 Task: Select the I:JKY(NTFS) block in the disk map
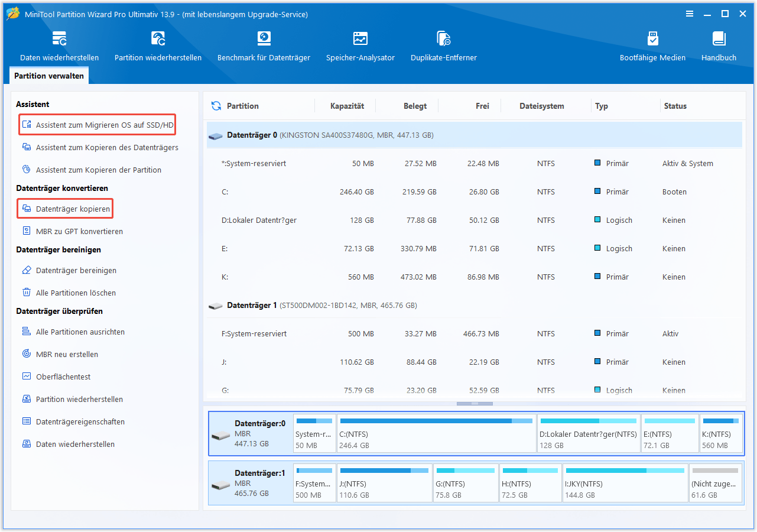pos(625,483)
